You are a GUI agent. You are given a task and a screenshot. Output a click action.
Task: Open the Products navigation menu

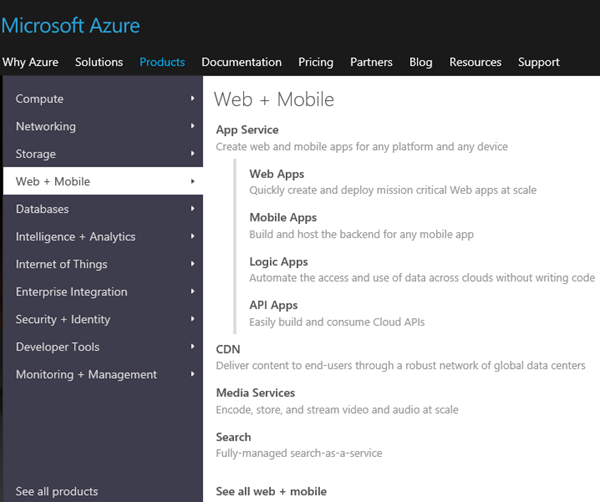pyautogui.click(x=162, y=62)
